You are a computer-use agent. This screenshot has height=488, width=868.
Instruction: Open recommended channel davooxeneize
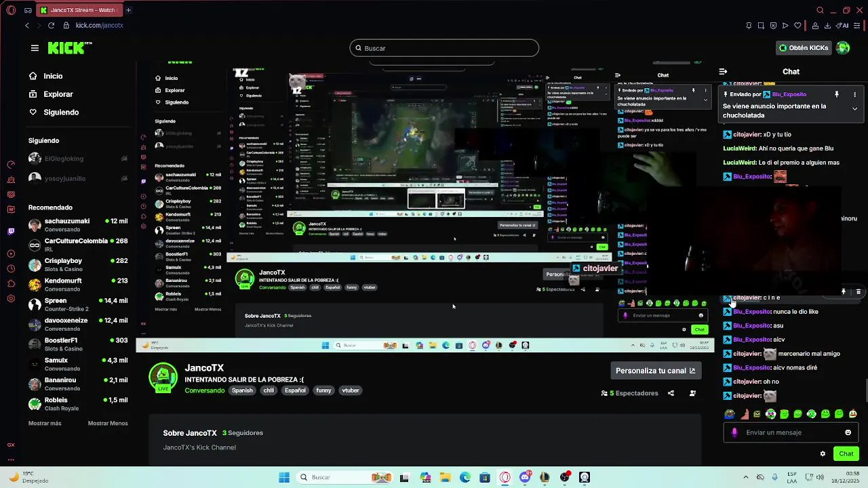point(78,324)
